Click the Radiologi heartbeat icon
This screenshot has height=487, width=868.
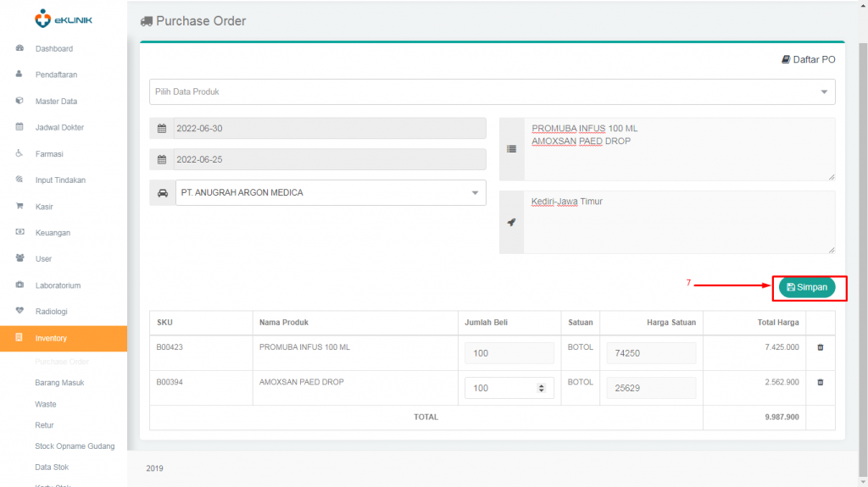pyautogui.click(x=19, y=311)
